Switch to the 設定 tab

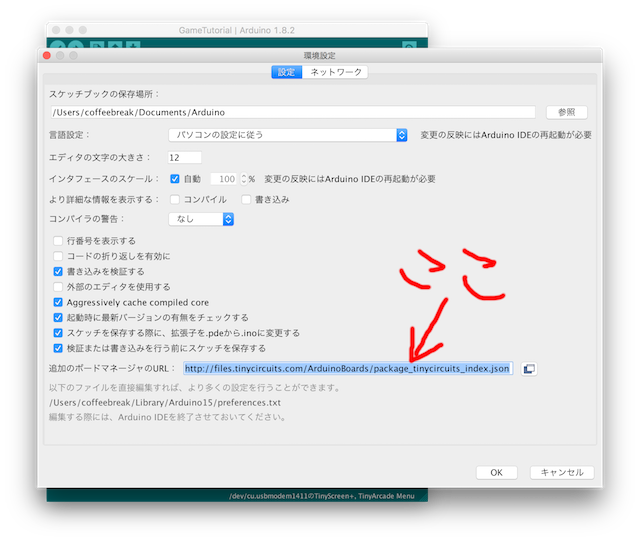[287, 72]
